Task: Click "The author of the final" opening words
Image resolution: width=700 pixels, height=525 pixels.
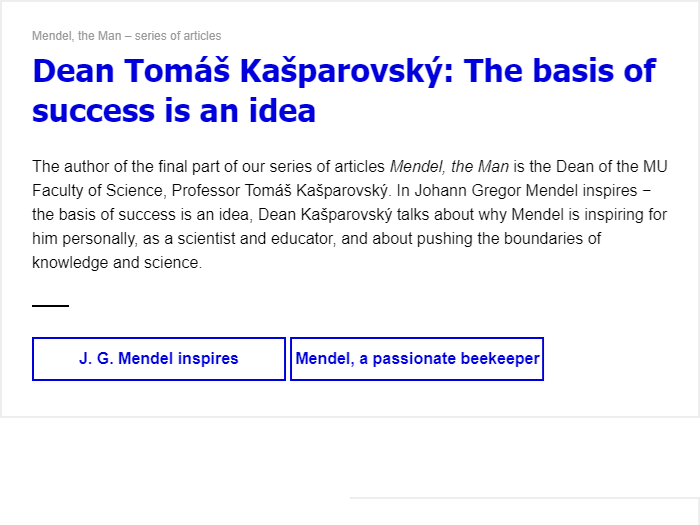Action: [90, 166]
